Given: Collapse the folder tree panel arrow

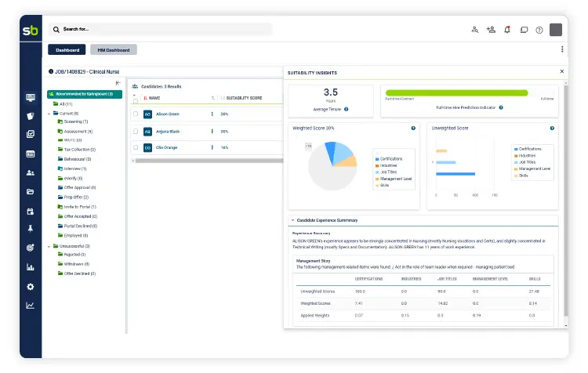Looking at the screenshot, I should 118,83.
